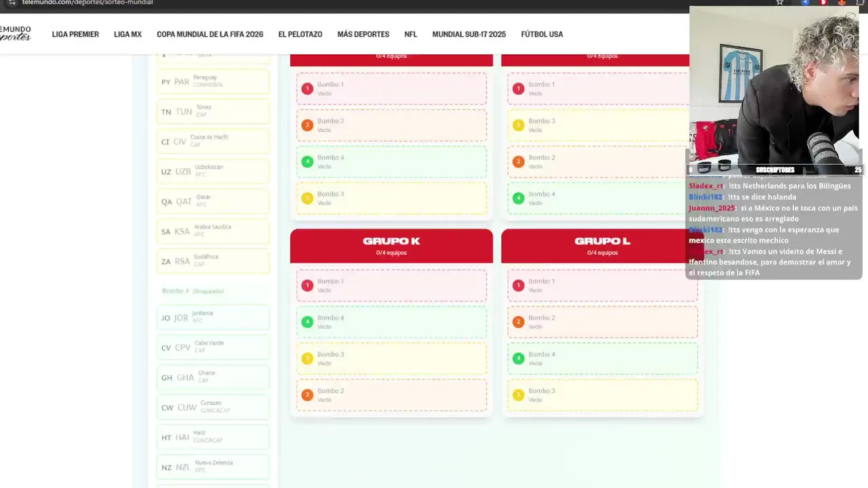868x488 pixels.
Task: Click Bombo 4 slot in group above Grupo L
Action: click(x=598, y=199)
